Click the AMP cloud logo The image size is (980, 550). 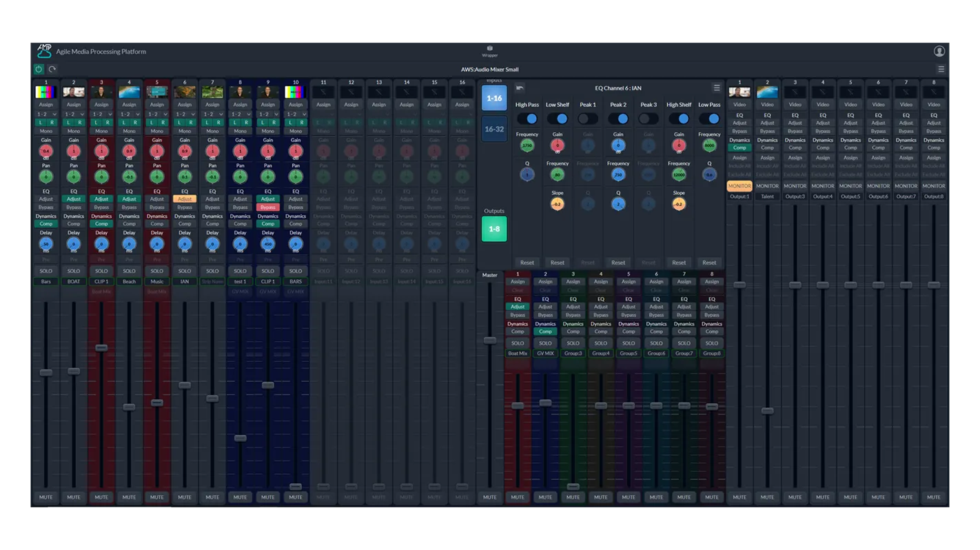click(44, 51)
